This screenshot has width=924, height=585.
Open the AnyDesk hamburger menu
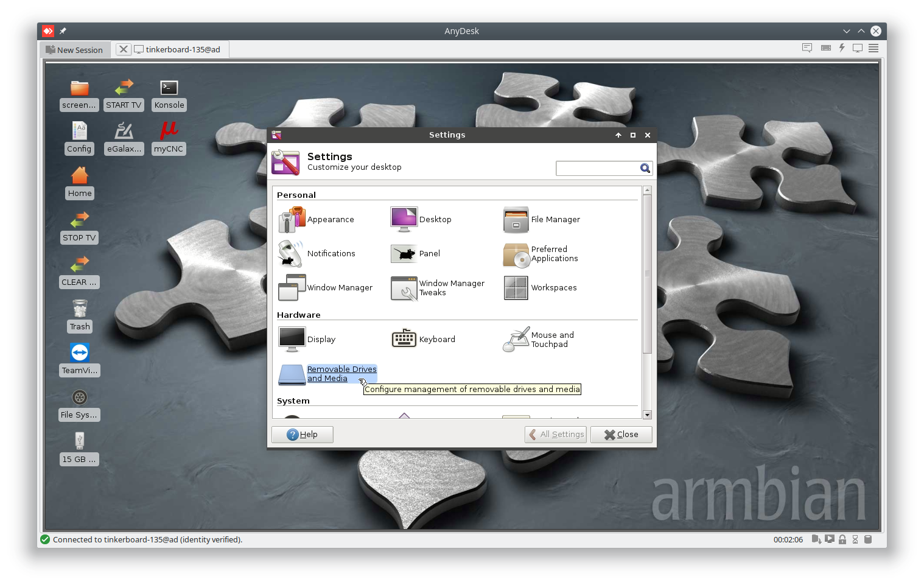873,48
